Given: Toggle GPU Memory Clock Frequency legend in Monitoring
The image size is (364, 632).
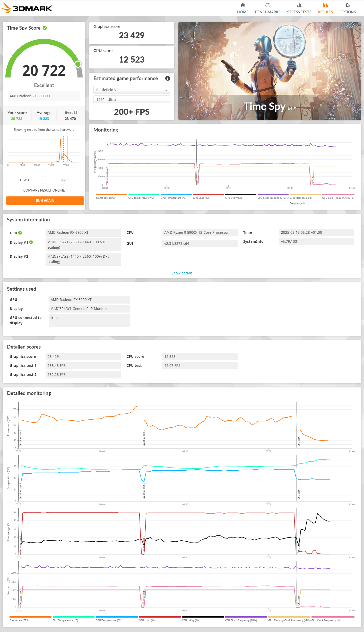Looking at the screenshot, I should (x=305, y=199).
